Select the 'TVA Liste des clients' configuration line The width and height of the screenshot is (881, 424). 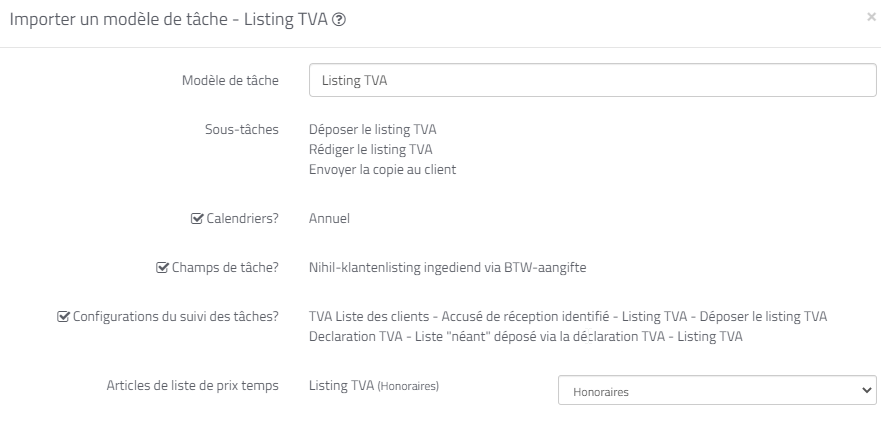tap(568, 317)
